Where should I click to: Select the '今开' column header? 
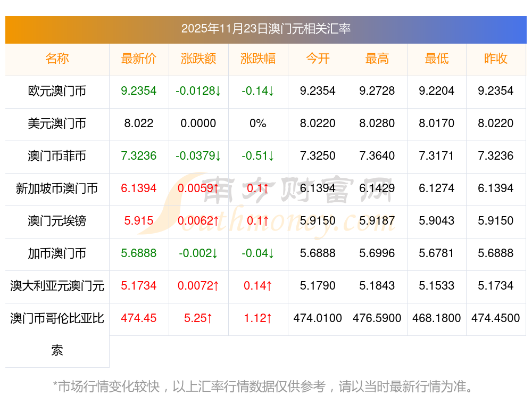point(318,59)
